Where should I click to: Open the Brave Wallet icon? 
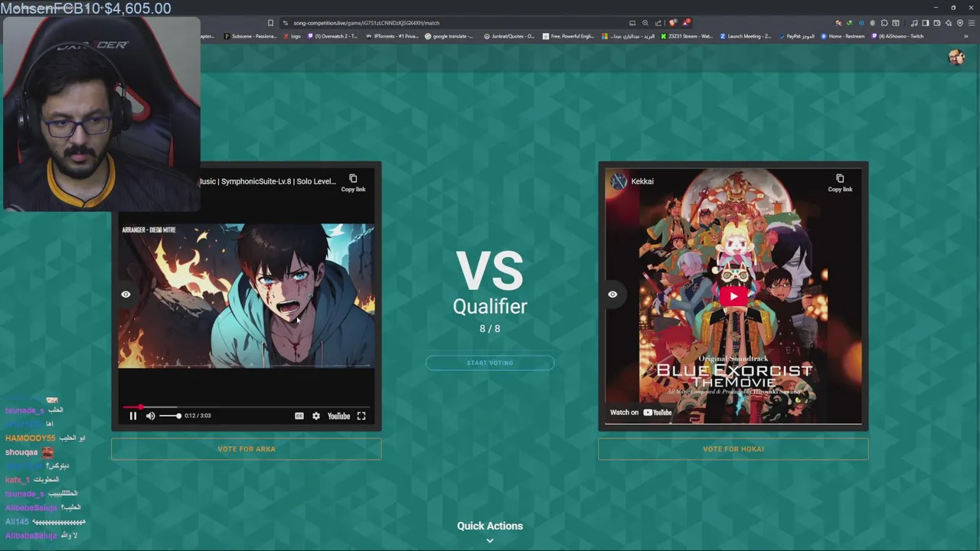coord(936,23)
